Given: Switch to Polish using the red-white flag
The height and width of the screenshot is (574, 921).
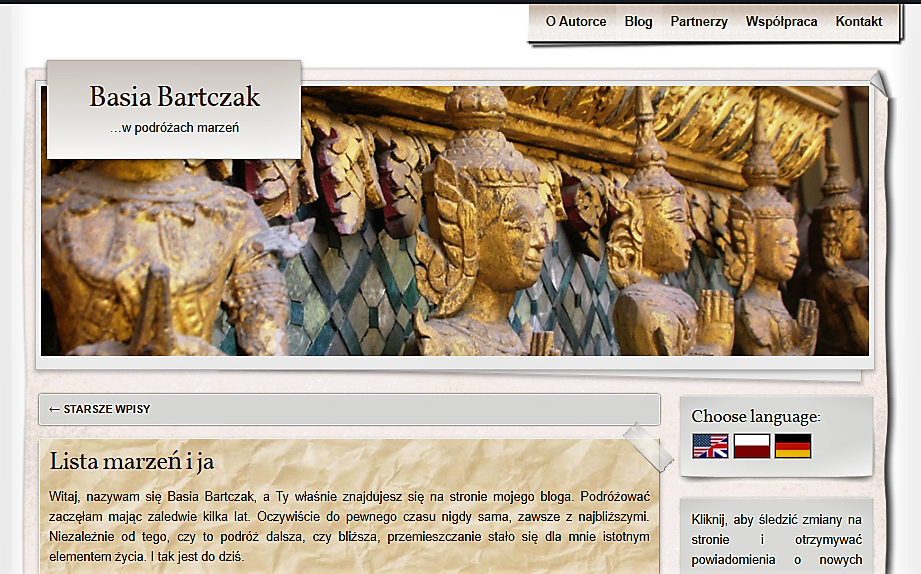Looking at the screenshot, I should (x=752, y=446).
